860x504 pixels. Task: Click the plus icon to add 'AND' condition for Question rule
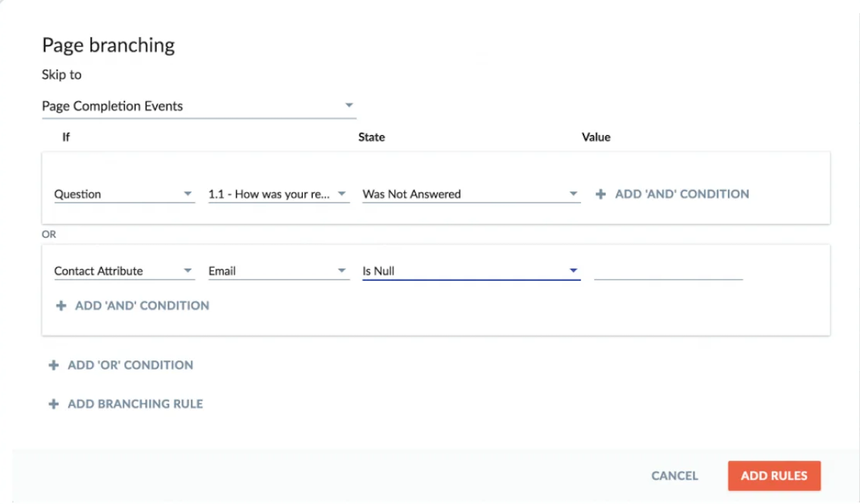coord(600,194)
